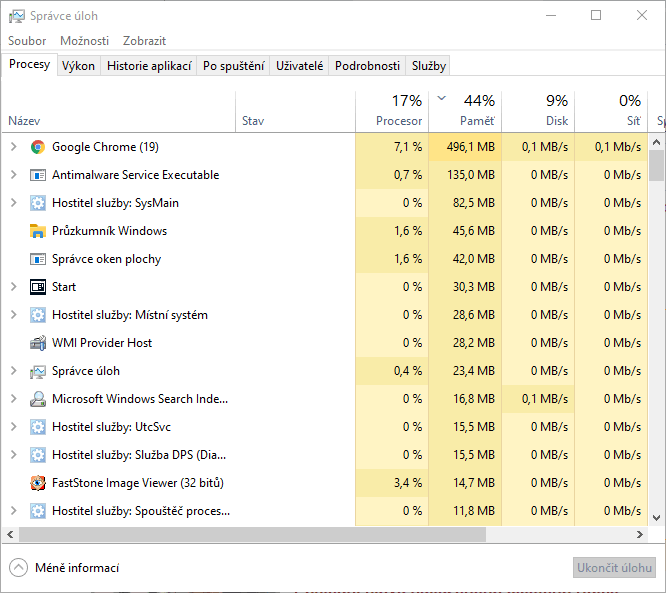Expand Hostitel služby: SysMain row

pos(13,203)
